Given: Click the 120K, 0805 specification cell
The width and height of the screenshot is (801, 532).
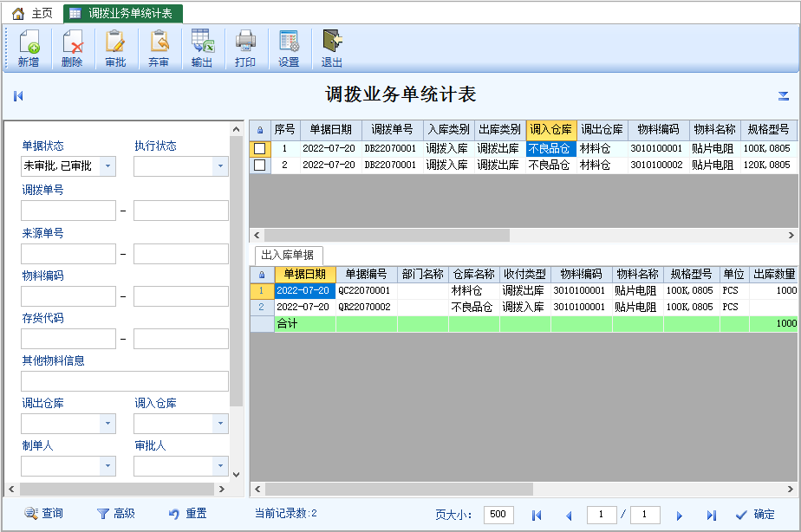Looking at the screenshot, I should [x=767, y=165].
